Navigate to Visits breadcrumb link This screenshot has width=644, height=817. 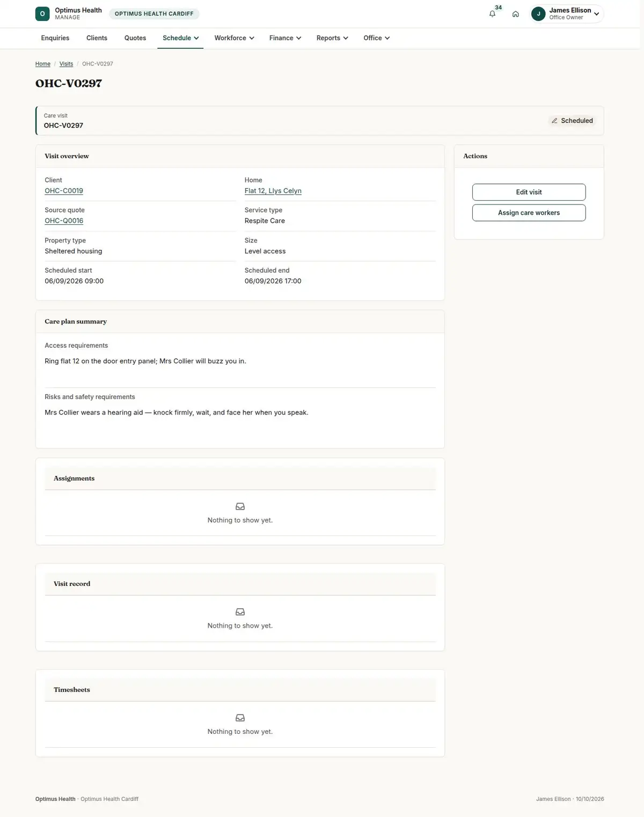click(66, 64)
